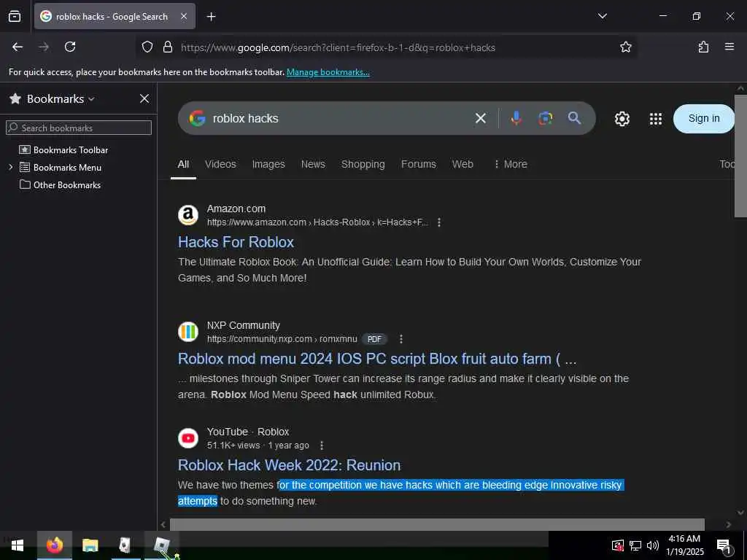Click the forward navigation arrow
The width and height of the screenshot is (747, 560).
point(44,47)
